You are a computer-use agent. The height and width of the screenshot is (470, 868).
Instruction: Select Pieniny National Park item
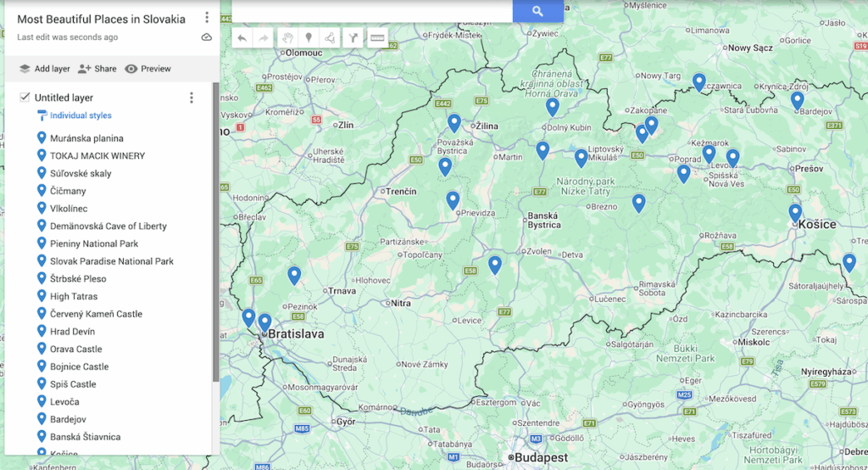(94, 243)
